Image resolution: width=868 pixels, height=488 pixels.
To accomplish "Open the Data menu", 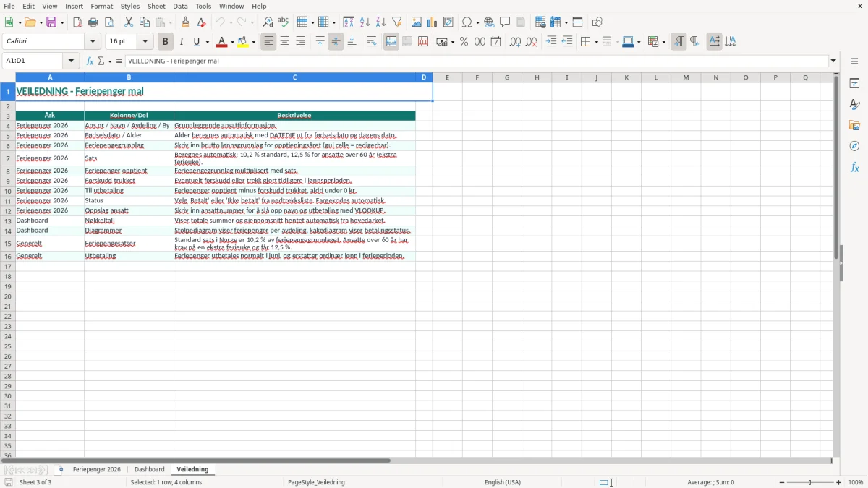I will tap(180, 6).
